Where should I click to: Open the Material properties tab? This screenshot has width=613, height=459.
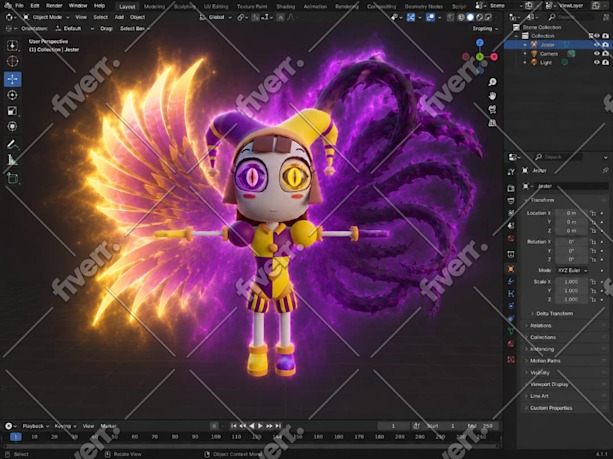511,344
